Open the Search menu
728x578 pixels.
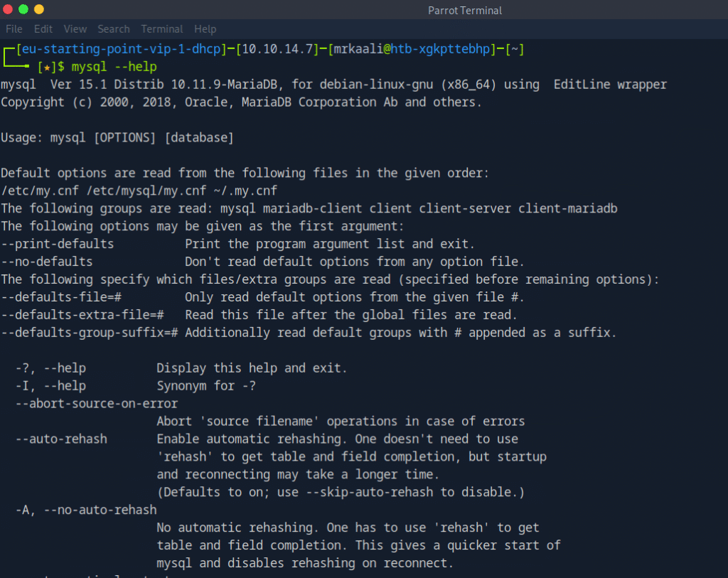click(x=114, y=29)
